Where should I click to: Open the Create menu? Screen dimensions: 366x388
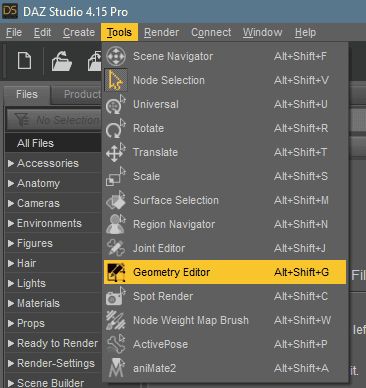click(79, 32)
